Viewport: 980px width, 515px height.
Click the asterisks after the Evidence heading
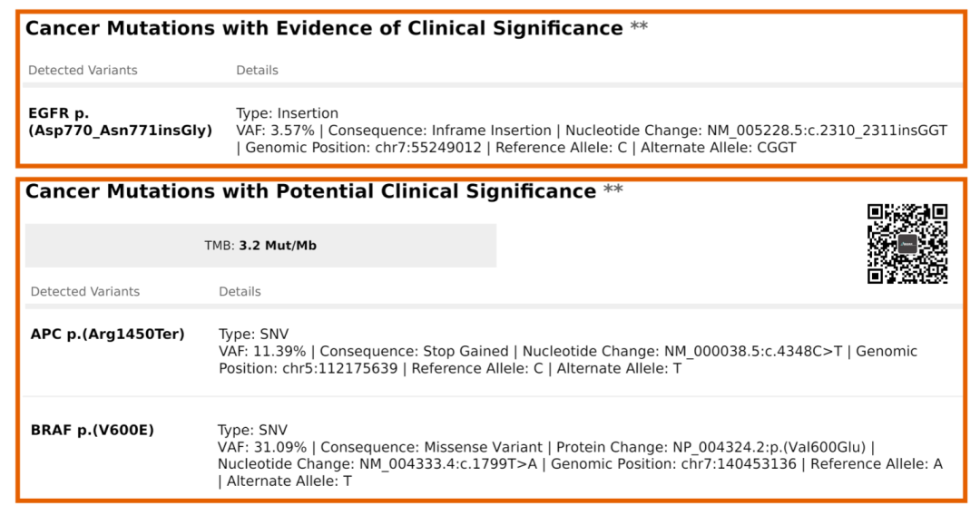(x=639, y=28)
